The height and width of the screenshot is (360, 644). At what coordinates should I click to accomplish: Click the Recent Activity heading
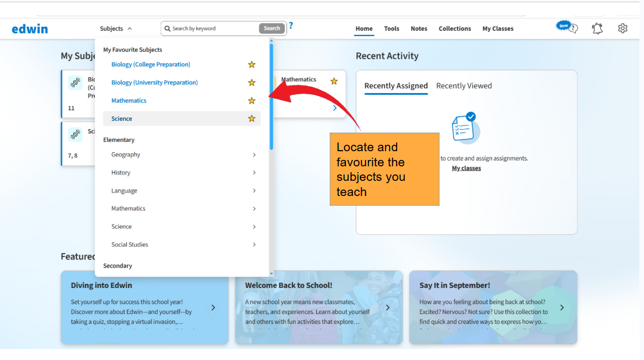tap(387, 56)
